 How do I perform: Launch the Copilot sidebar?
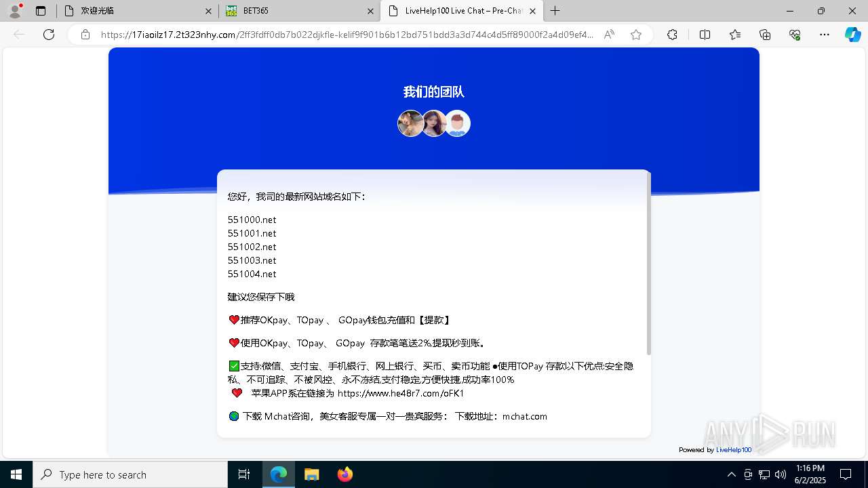(x=852, y=35)
